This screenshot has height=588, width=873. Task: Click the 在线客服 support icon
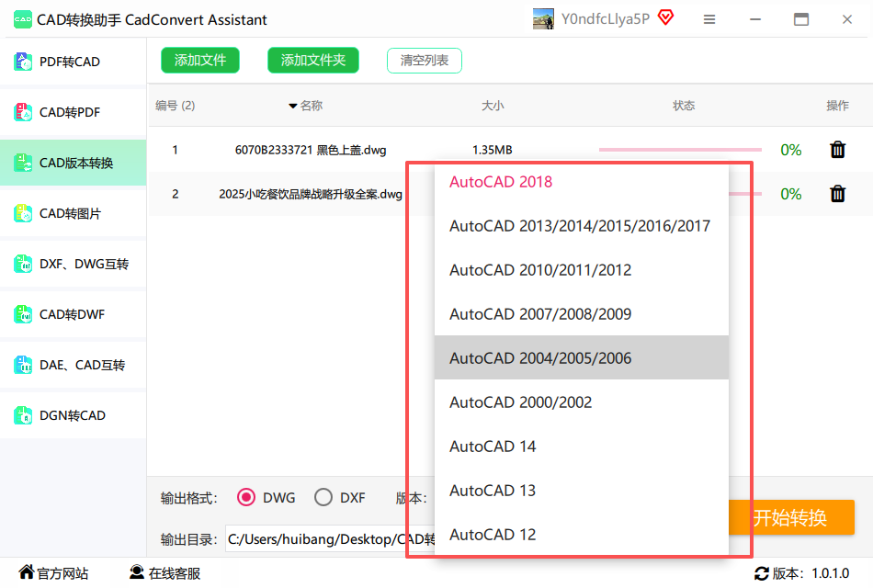pos(136,571)
